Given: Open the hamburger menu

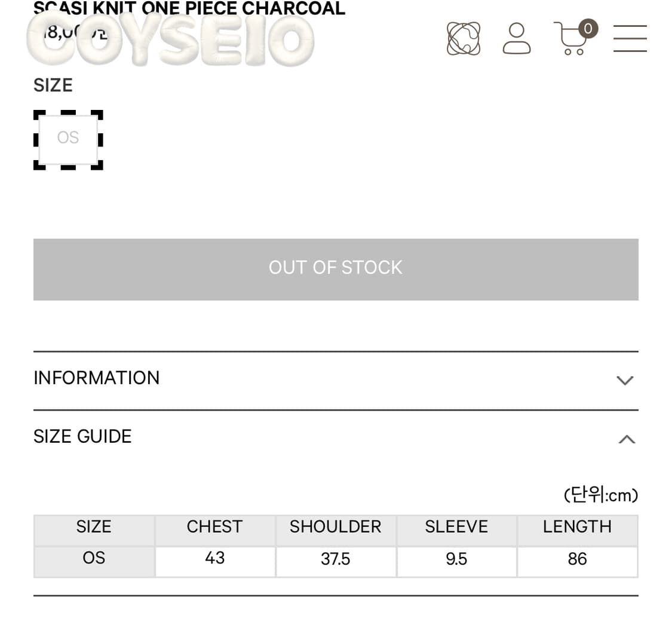Looking at the screenshot, I should tap(630, 39).
